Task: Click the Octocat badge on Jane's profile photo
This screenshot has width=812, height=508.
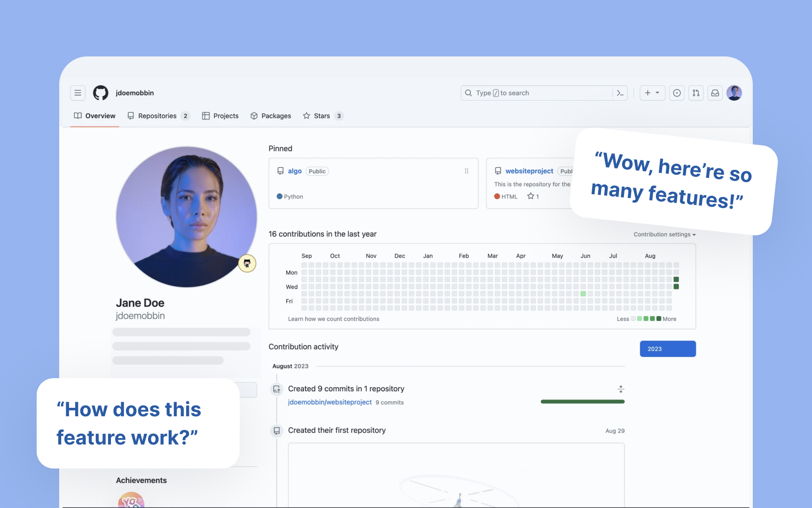Action: 247,263
